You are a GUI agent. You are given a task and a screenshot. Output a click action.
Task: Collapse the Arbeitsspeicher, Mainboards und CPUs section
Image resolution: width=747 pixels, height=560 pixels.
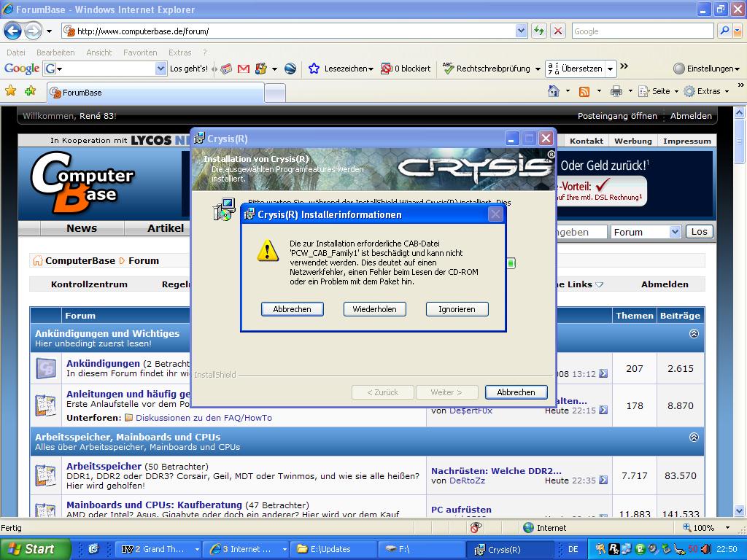click(x=694, y=437)
